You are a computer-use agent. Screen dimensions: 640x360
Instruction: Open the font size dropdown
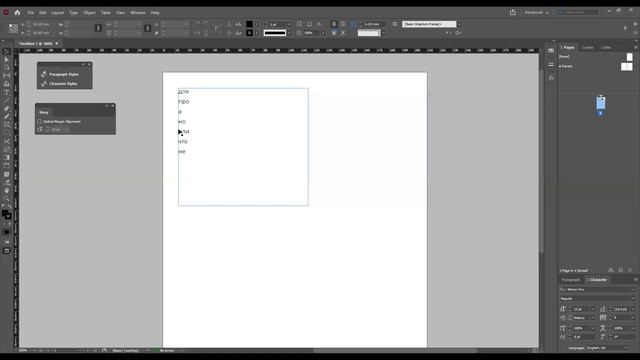coord(593,309)
